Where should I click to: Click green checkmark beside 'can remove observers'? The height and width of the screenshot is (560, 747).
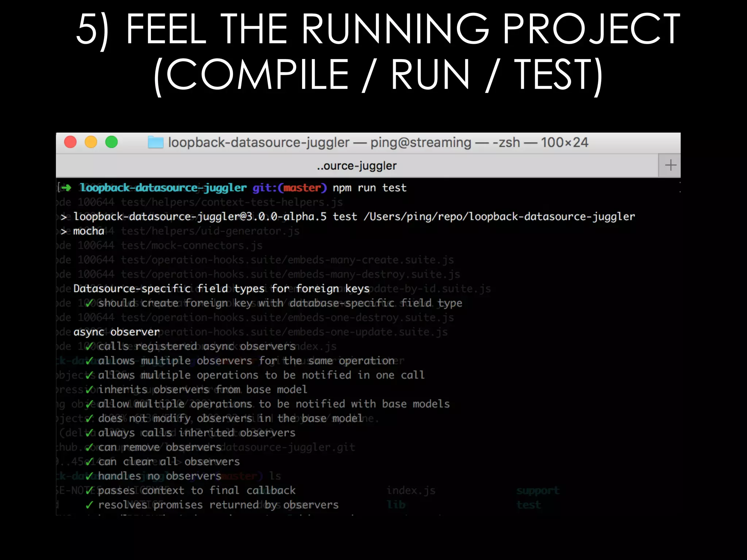click(x=89, y=447)
